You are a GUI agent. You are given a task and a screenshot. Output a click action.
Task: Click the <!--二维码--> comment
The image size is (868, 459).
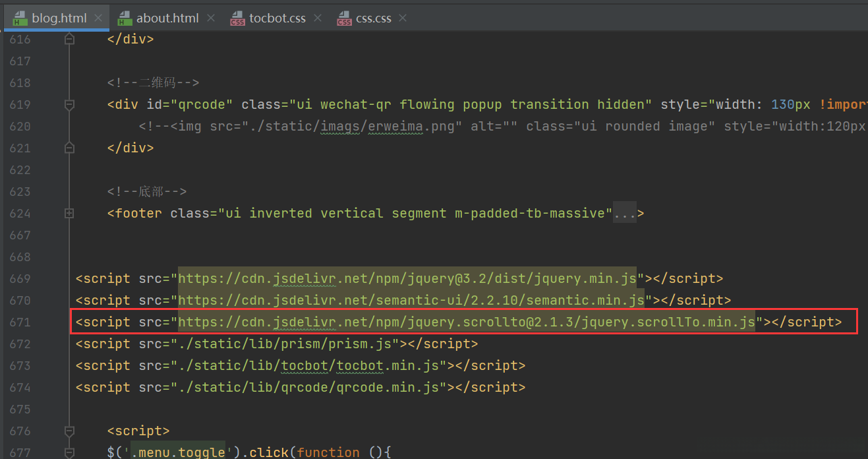[154, 82]
